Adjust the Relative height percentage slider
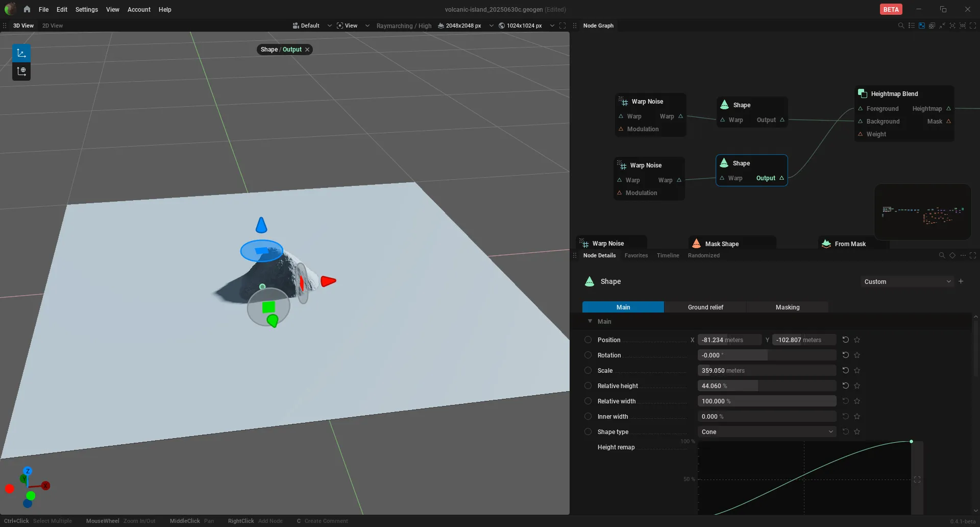 tap(767, 386)
